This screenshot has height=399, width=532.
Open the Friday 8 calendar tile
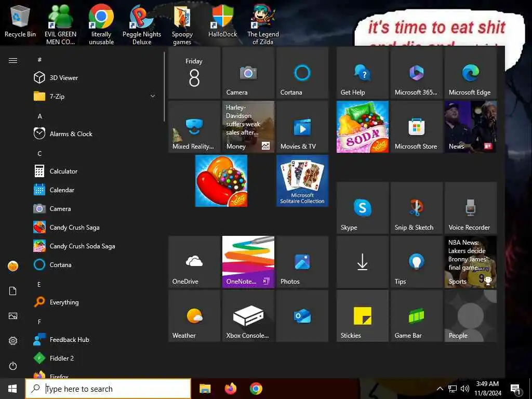(x=194, y=73)
